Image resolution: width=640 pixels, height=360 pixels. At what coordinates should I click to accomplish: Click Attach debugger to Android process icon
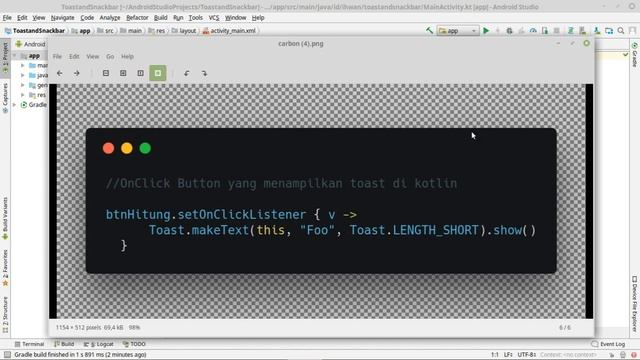click(x=545, y=31)
